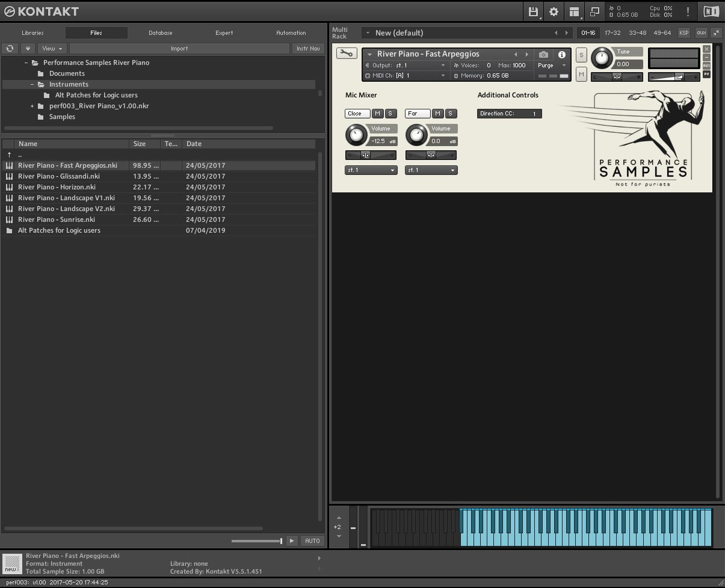Remove the instrument with the X icon
The height and width of the screenshot is (588, 725).
(707, 49)
